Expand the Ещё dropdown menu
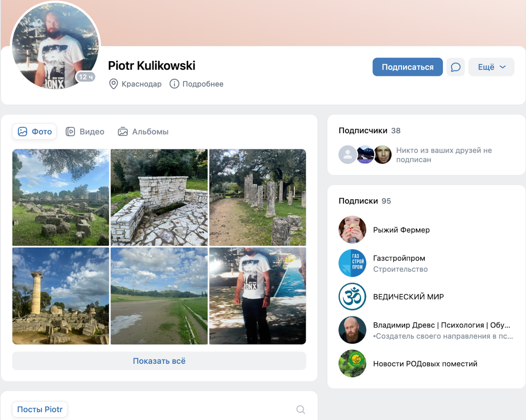Viewport: 526px width, 420px height. tap(491, 67)
